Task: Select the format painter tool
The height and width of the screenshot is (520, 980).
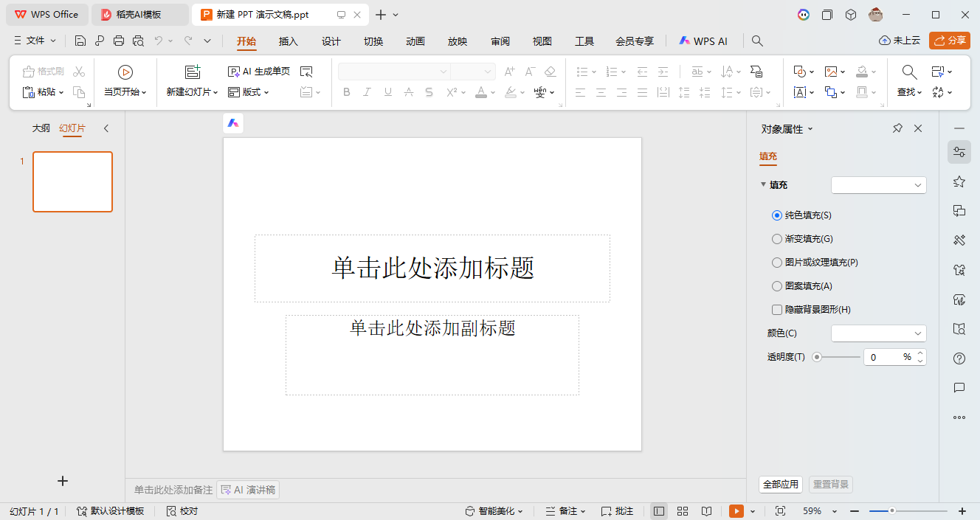Action: click(x=44, y=71)
